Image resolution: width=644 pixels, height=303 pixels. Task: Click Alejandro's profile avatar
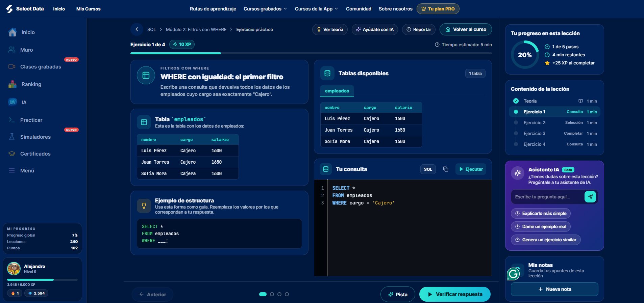[14, 269]
